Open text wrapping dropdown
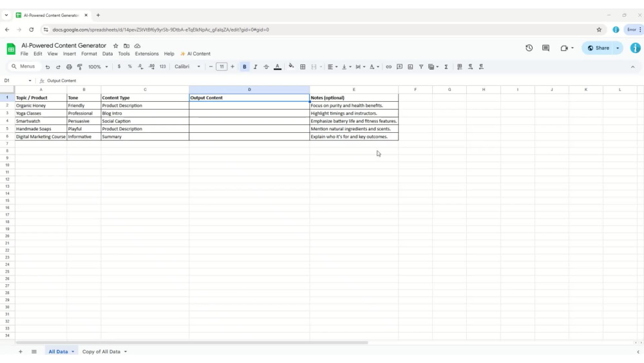Viewport: 644px width, 363px height. coord(360,66)
